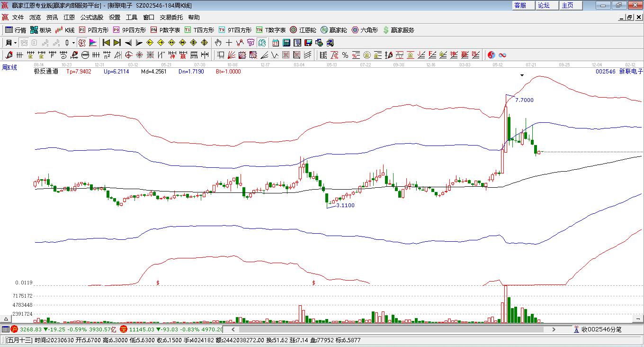Screen dimensions: 644x347
Task: Click the 六角形 hexagon chart icon
Action: click(365, 30)
